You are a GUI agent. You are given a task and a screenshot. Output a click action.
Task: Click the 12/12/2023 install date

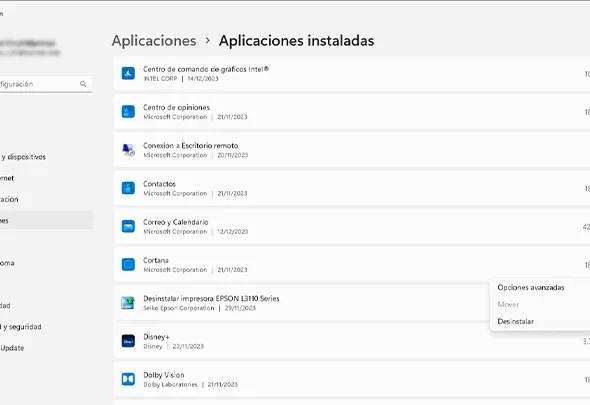tap(233, 231)
